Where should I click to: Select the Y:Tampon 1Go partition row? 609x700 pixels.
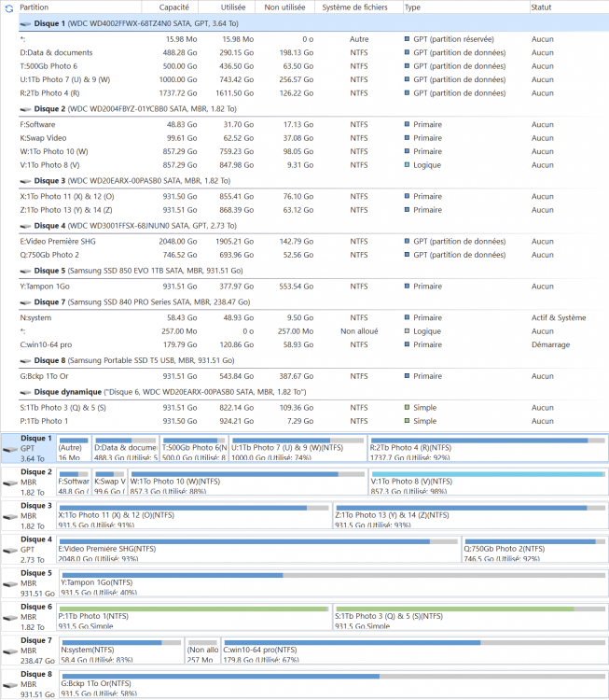(313, 287)
